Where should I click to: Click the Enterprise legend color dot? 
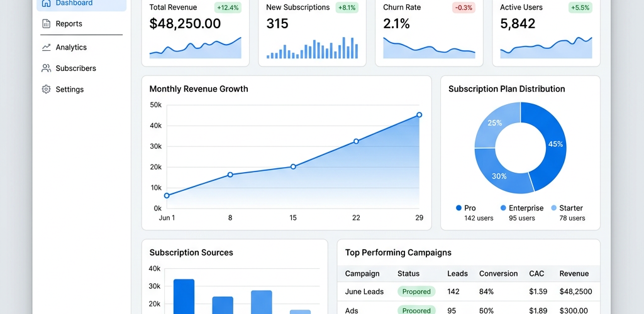pyautogui.click(x=503, y=208)
